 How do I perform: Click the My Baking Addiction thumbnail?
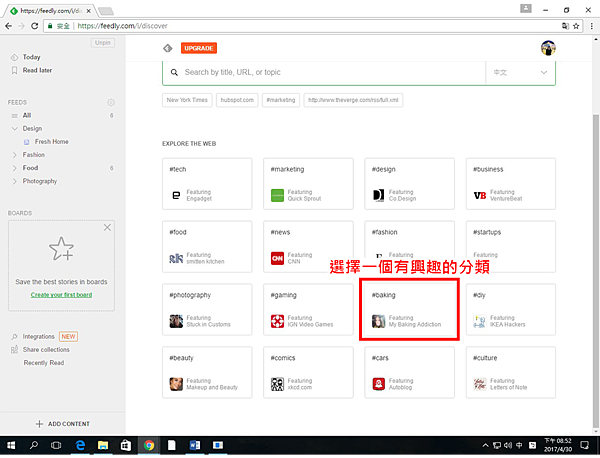pos(378,321)
